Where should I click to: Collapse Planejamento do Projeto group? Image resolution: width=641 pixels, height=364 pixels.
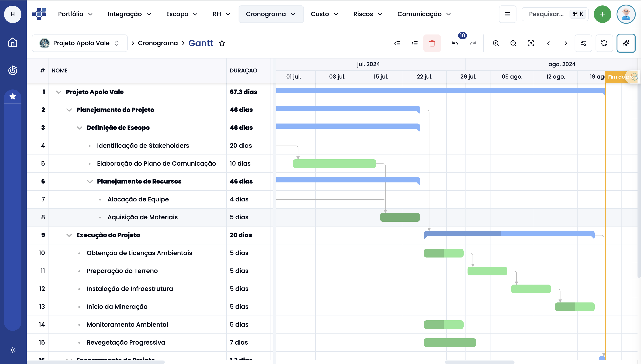point(69,110)
